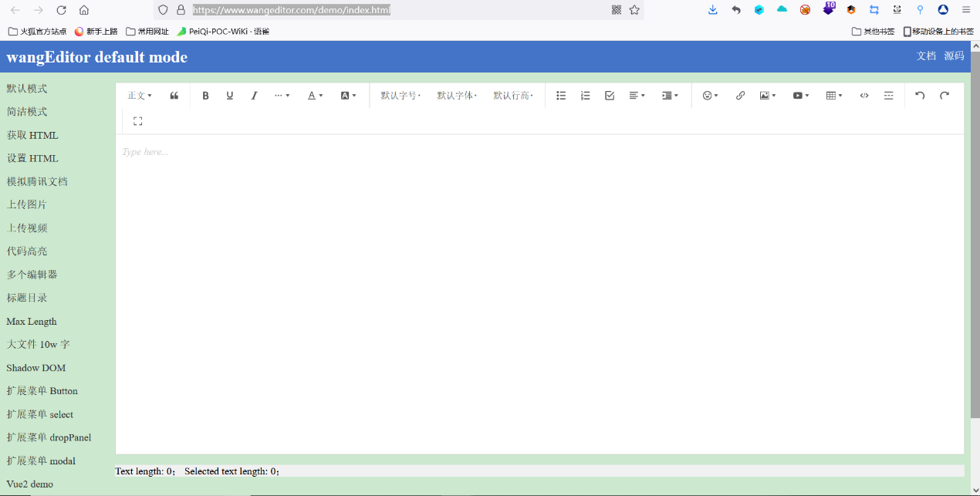This screenshot has width=980, height=496.
Task: Open the Firefox application menu
Action: pos(966,10)
